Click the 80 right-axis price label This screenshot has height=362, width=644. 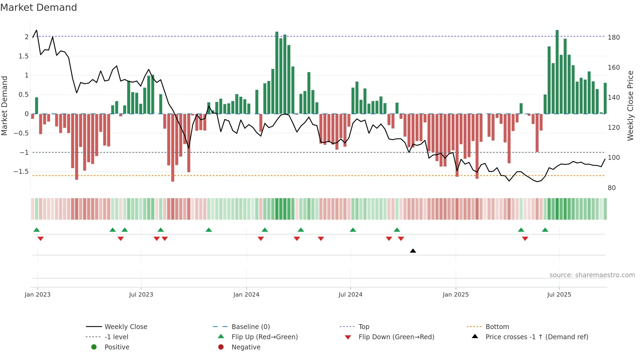[612, 188]
